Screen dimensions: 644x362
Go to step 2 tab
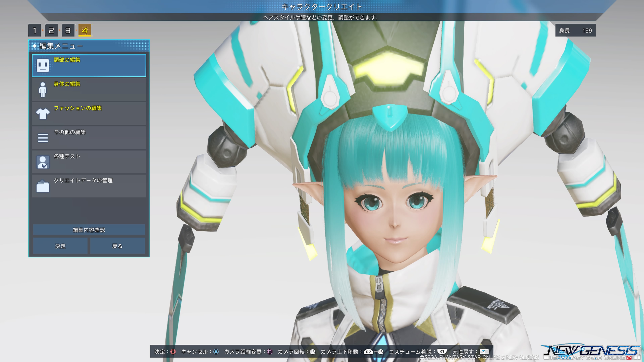click(51, 31)
